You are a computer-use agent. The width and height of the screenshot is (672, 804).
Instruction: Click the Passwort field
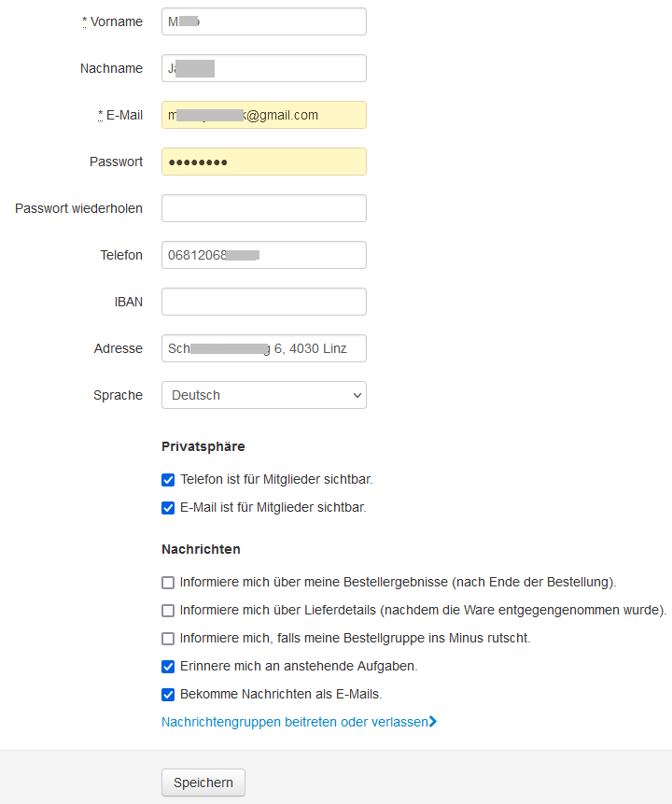pyautogui.click(x=263, y=162)
